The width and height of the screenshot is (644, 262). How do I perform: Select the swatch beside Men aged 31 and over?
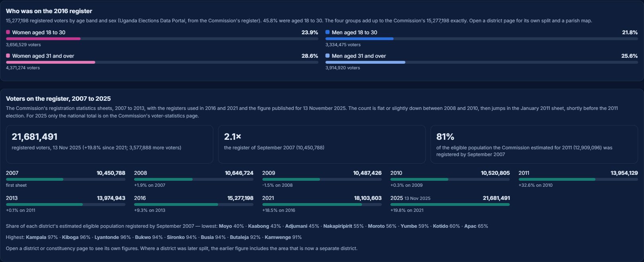[328, 56]
